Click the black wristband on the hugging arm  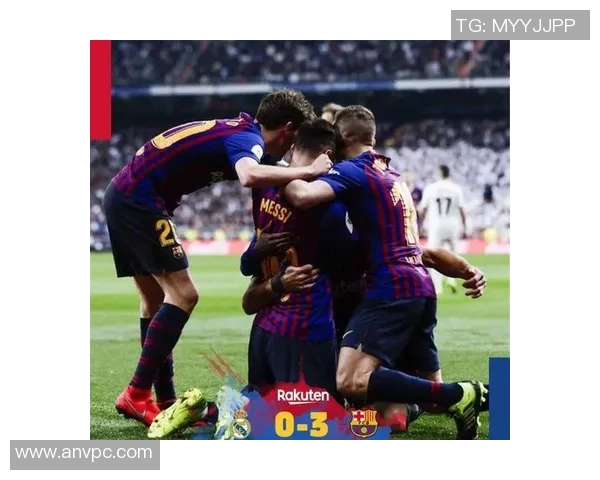click(276, 284)
